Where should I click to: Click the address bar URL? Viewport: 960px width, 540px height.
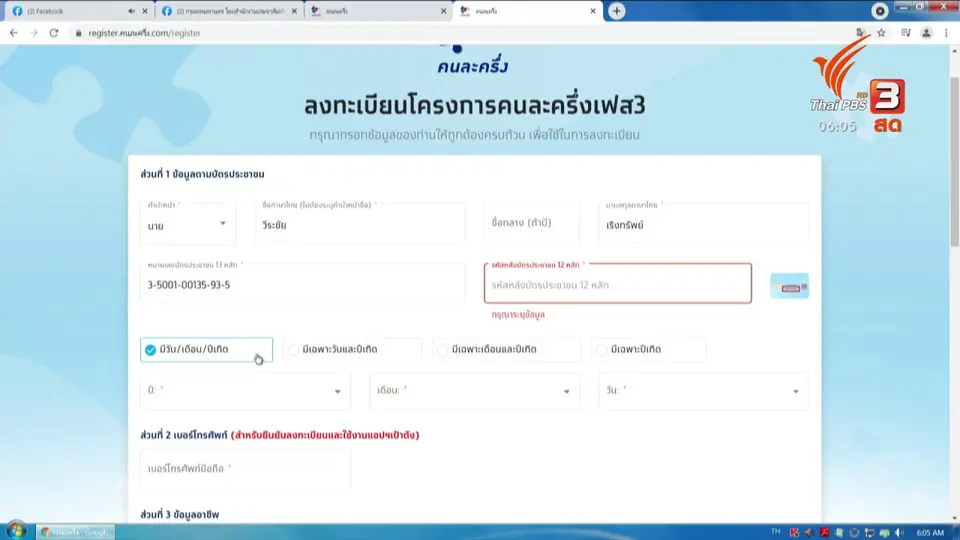click(144, 33)
